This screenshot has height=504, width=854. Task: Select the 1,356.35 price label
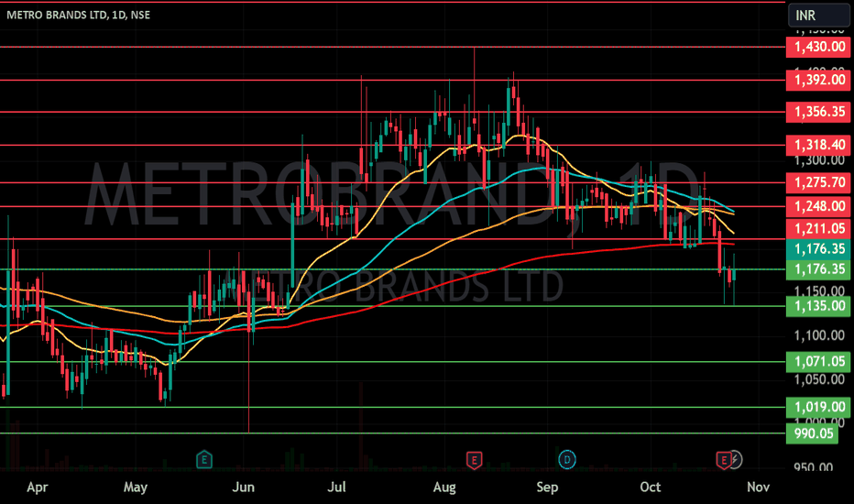(818, 112)
